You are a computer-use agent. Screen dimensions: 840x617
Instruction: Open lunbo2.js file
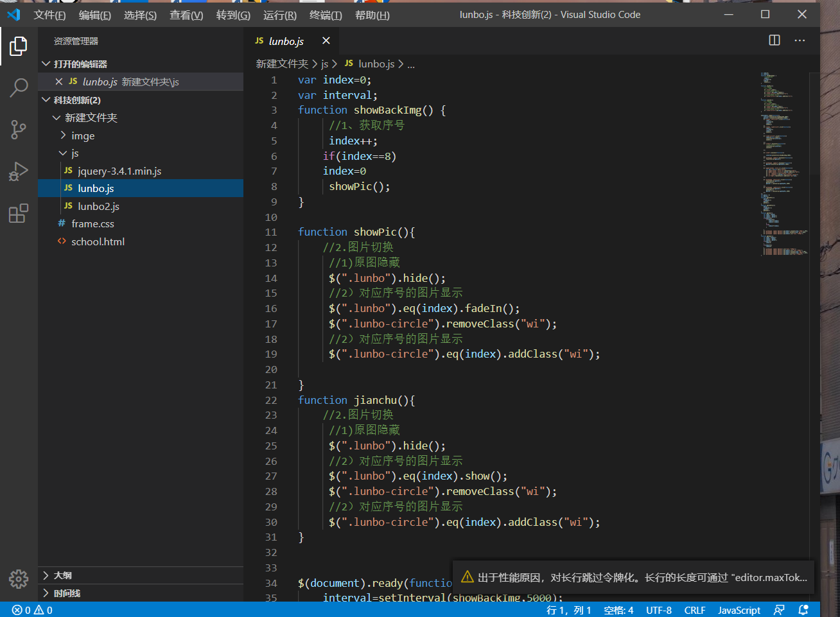tap(141, 206)
